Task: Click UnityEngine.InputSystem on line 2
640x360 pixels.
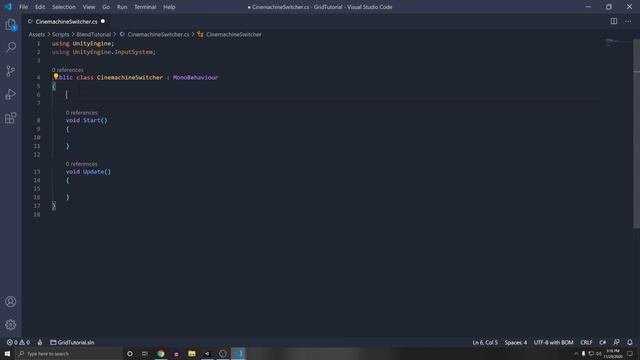Action: [x=113, y=52]
